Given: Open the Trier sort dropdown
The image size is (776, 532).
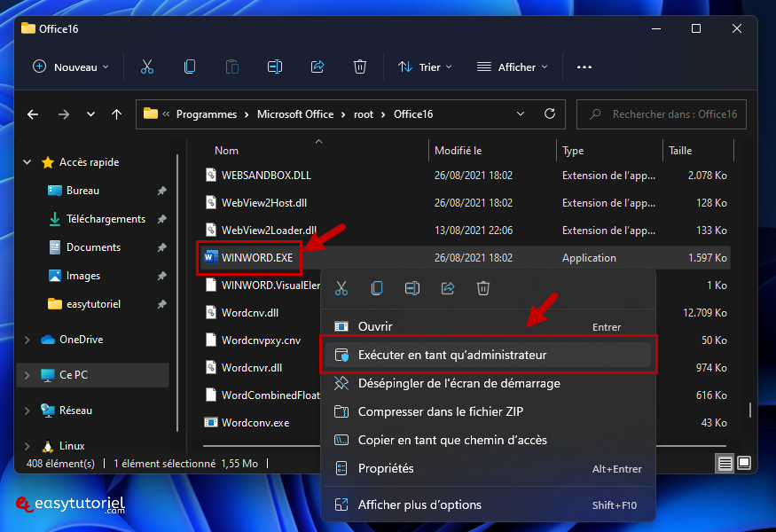Looking at the screenshot, I should click(425, 66).
